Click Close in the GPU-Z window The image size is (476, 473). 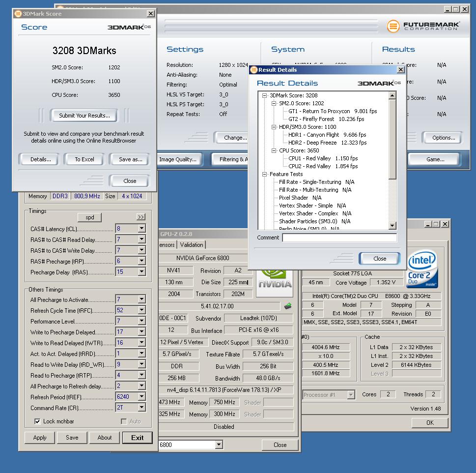point(280,445)
